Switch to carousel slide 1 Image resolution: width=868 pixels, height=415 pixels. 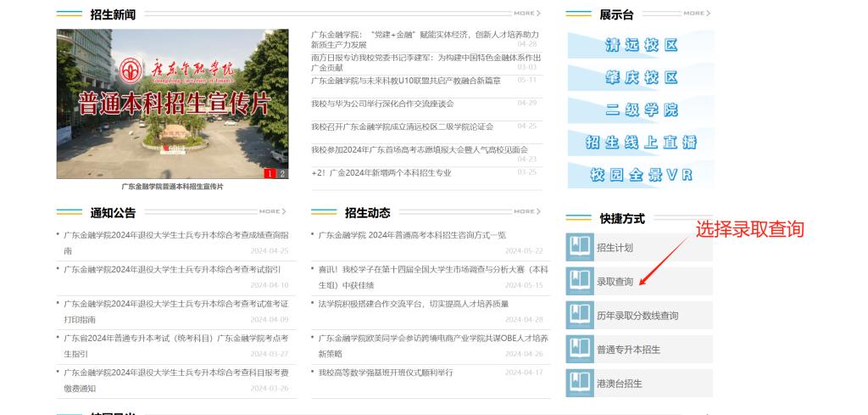click(270, 174)
